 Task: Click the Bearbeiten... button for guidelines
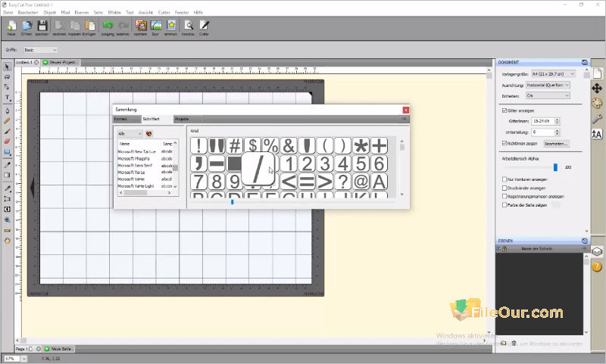click(x=556, y=144)
